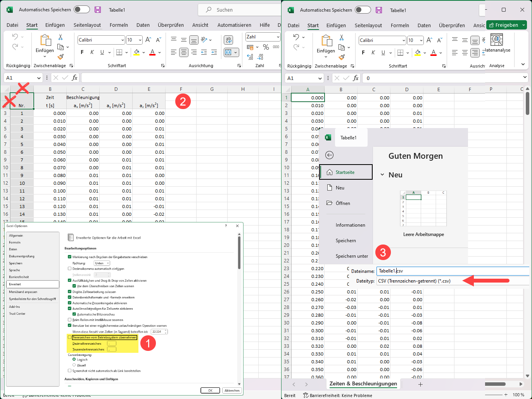Viewport: 532px width, 399px height.
Task: Toggle Underline (U) in right window ribbon
Action: 383,52
